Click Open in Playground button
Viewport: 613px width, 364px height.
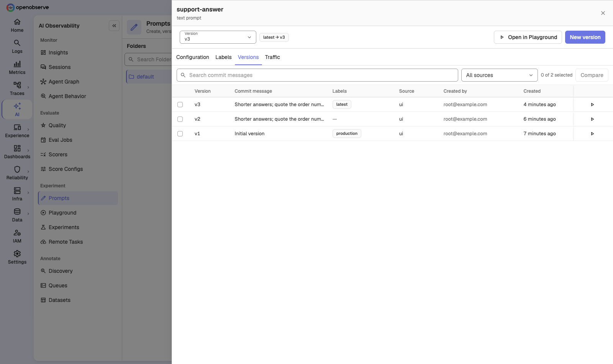tap(528, 37)
